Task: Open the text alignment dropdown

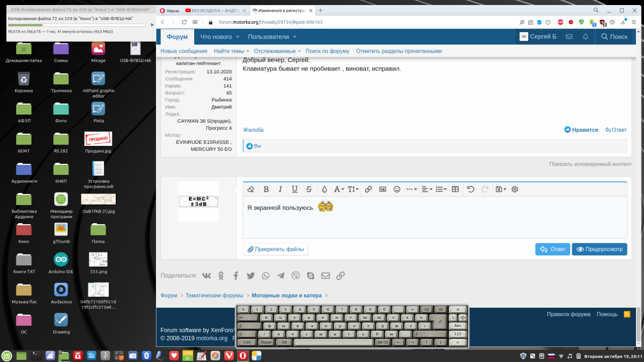Action: (x=427, y=189)
